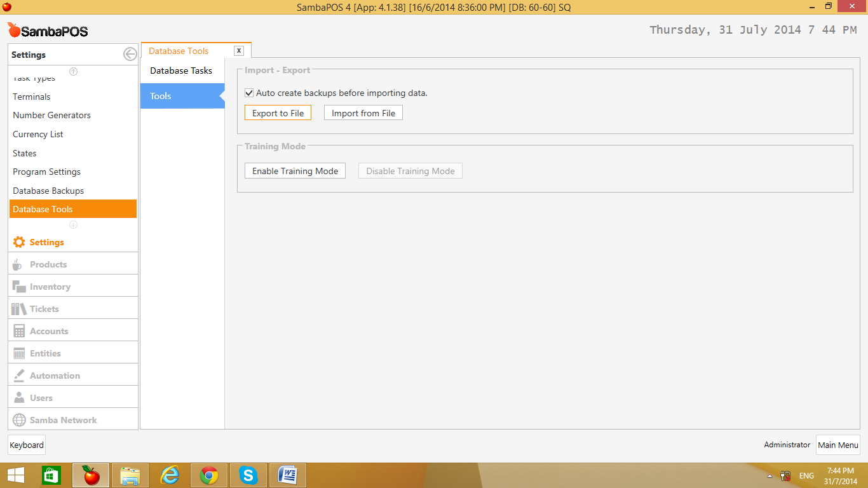Click the scroll-down chevron below Database Tools
The height and width of the screenshot is (488, 868).
(x=73, y=223)
